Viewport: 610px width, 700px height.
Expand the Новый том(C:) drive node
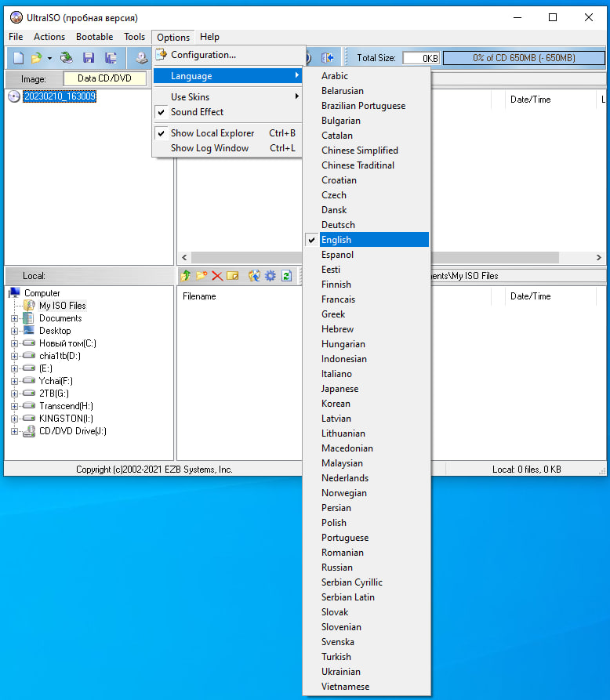coord(14,343)
